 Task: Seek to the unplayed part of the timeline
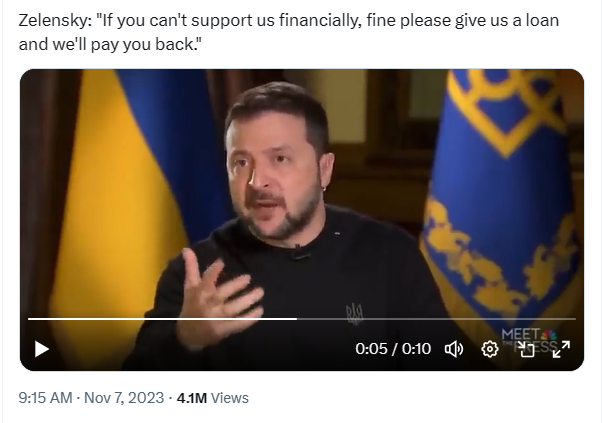click(436, 319)
